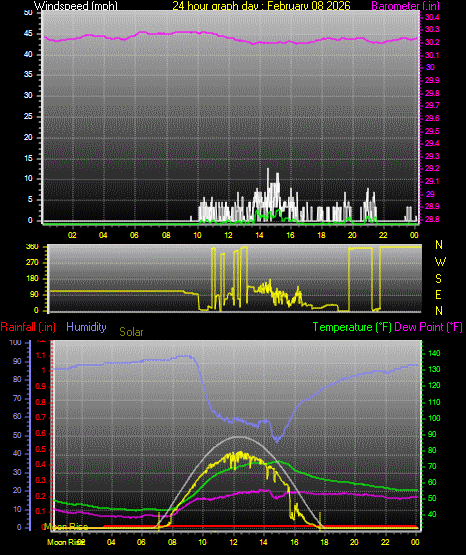Click the 24 hour graph day title
Image resolution: width=466 pixels, height=555 pixels.
[x=261, y=5]
